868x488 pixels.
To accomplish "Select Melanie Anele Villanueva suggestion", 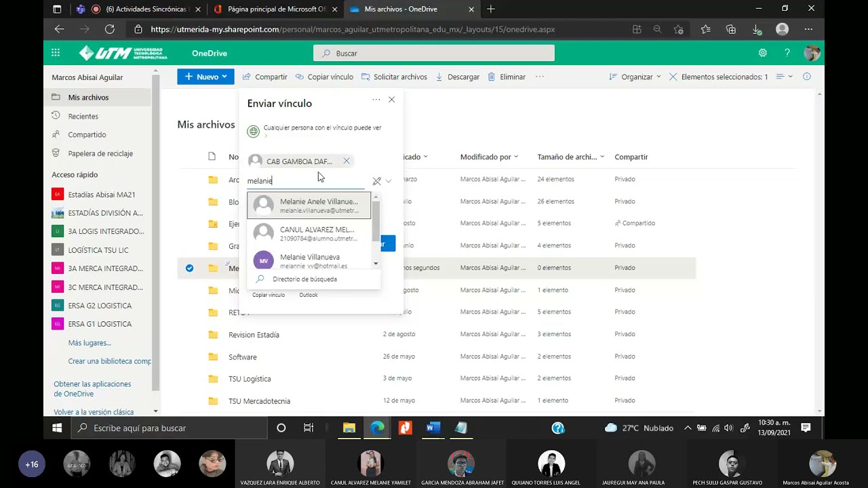I will (309, 205).
